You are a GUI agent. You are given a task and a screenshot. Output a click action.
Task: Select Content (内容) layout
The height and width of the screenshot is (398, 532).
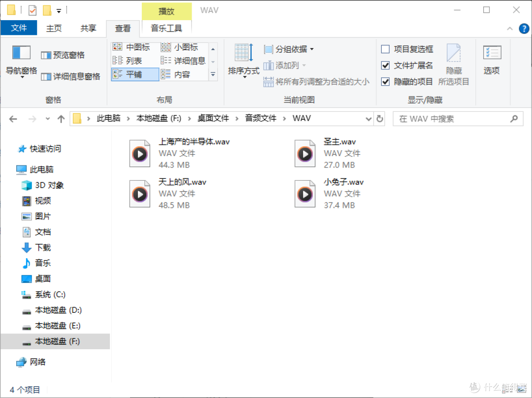pos(175,74)
